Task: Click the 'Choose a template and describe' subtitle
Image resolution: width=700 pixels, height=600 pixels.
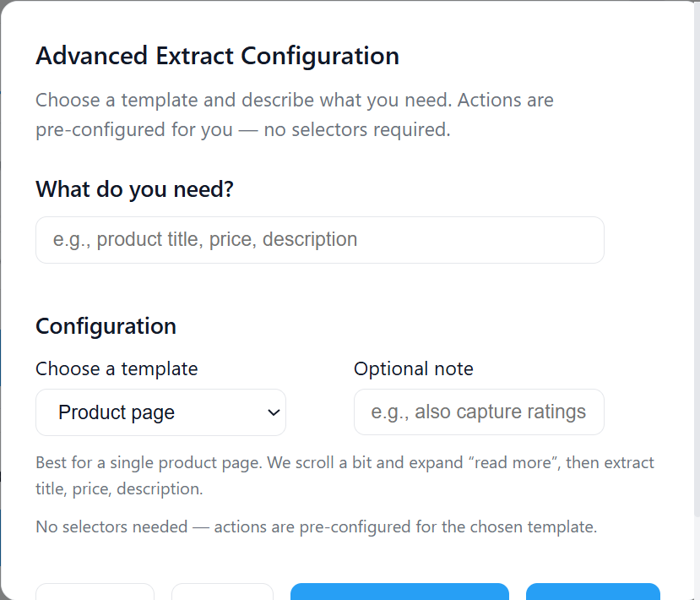Action: (295, 100)
